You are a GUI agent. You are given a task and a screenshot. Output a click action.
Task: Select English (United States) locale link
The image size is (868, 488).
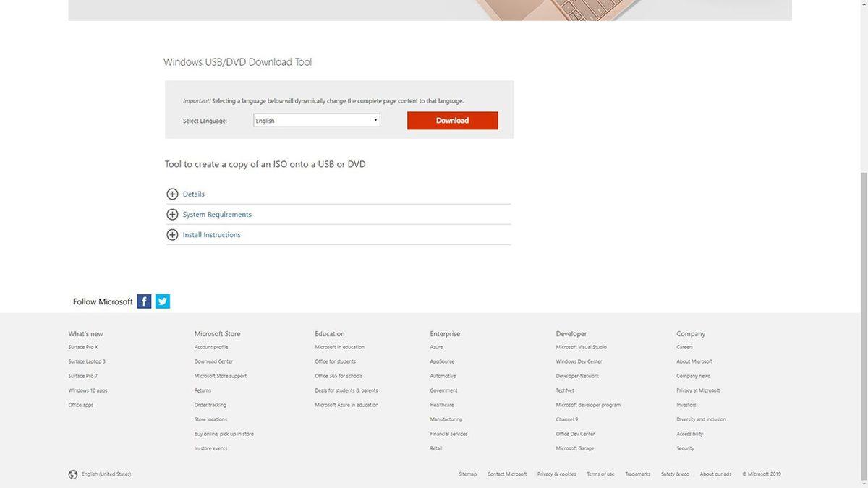pos(106,474)
